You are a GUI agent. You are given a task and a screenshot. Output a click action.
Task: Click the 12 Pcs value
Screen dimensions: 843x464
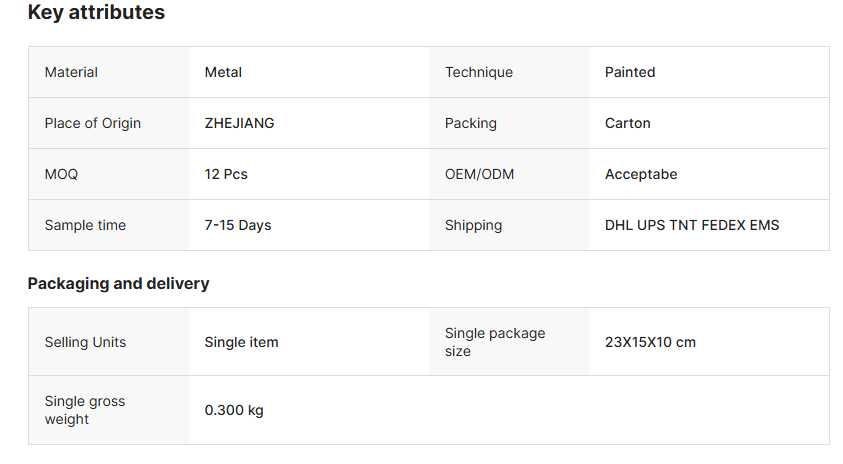tap(226, 174)
